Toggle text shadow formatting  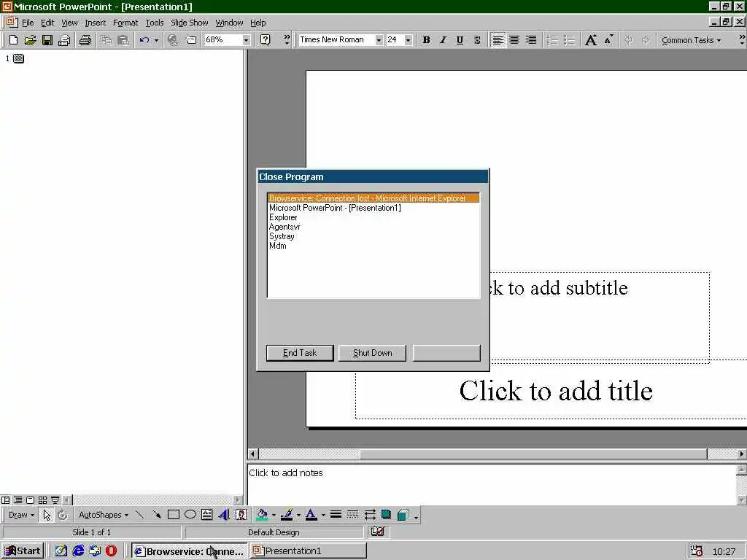coord(477,40)
